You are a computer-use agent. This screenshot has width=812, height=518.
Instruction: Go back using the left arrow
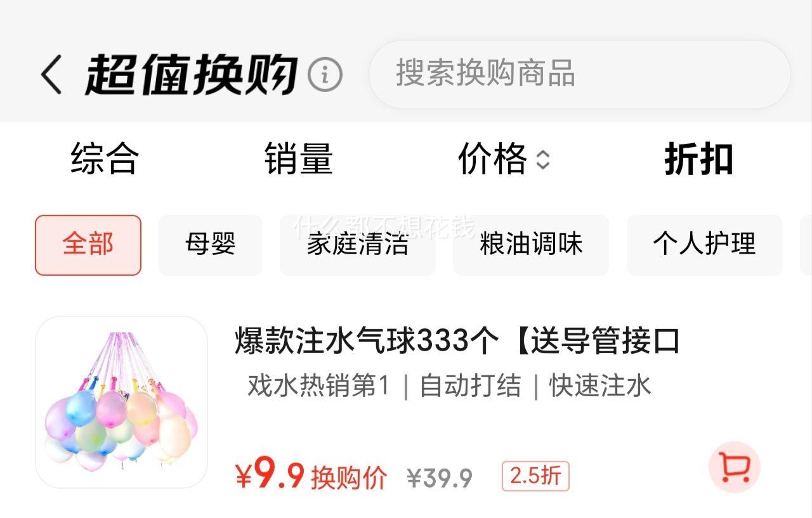[51, 75]
